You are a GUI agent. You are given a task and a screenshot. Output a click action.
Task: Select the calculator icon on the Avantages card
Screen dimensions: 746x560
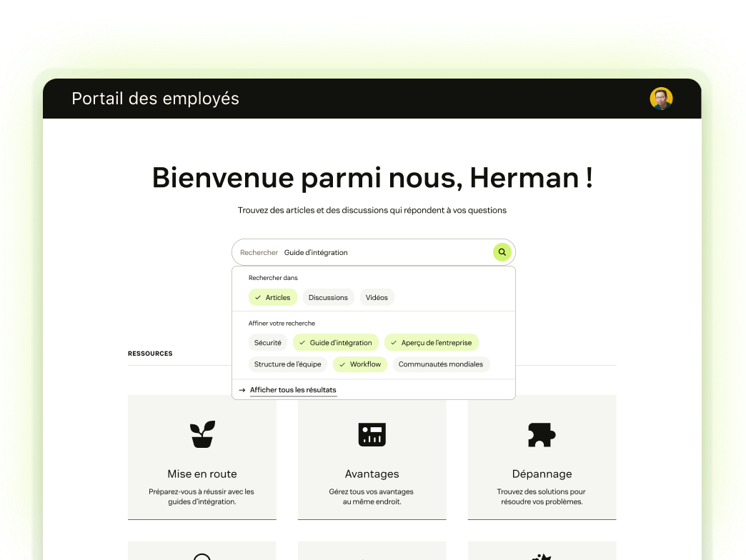coord(372,434)
